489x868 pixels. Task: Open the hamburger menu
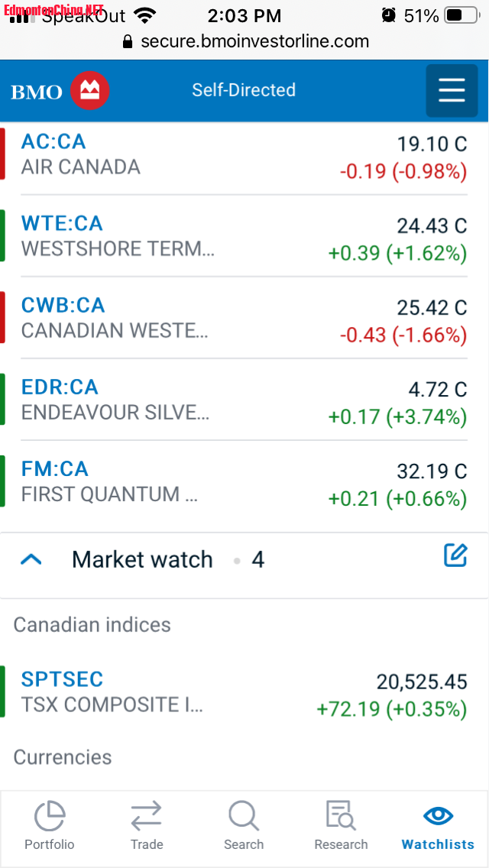click(452, 90)
